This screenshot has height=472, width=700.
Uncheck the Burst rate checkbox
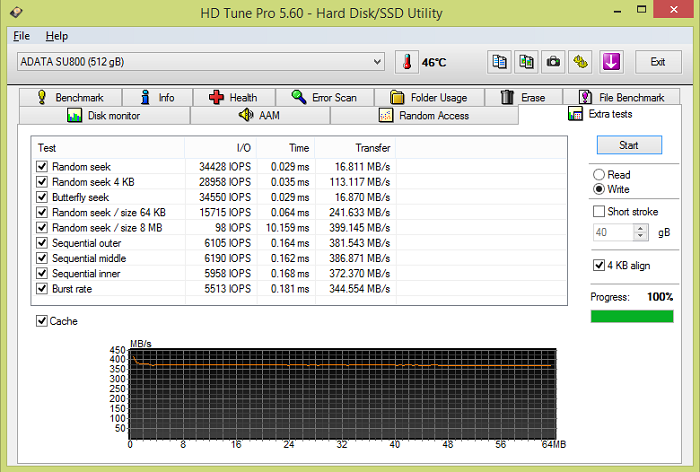coord(42,288)
